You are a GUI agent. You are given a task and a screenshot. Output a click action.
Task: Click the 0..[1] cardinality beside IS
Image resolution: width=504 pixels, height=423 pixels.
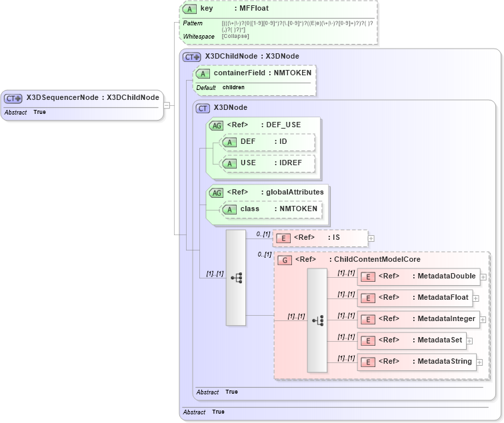click(x=263, y=234)
